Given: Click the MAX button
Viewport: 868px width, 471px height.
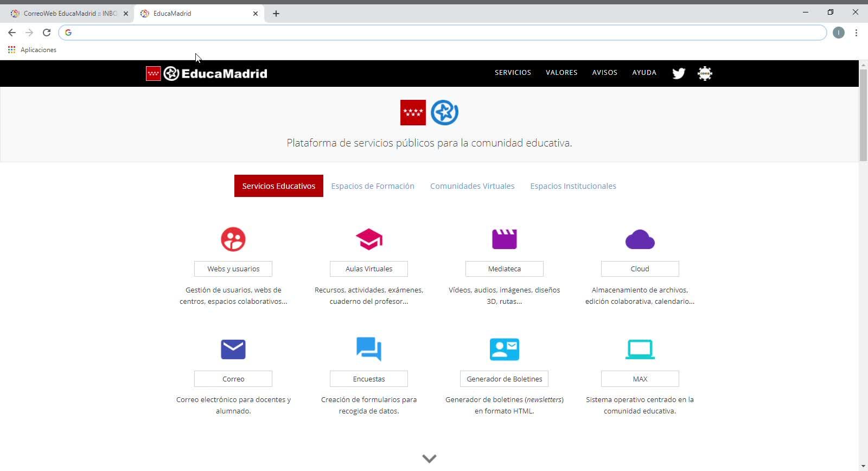Looking at the screenshot, I should [x=640, y=379].
